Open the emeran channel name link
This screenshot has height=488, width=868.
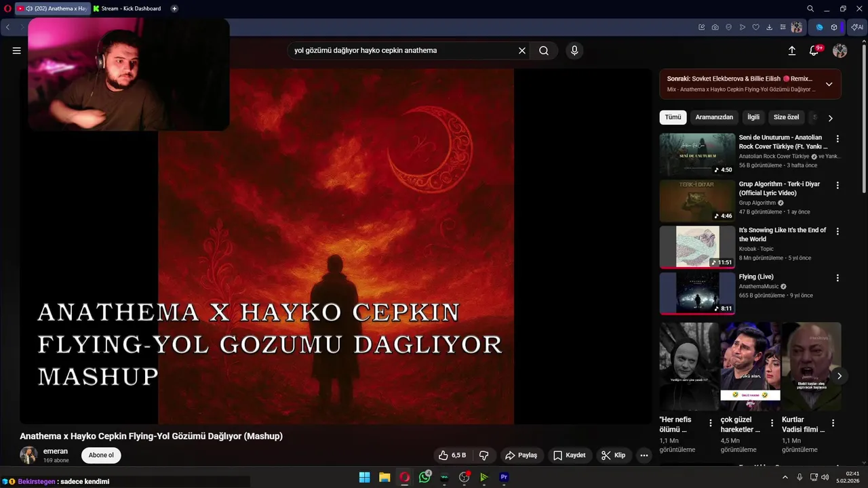[x=56, y=451]
